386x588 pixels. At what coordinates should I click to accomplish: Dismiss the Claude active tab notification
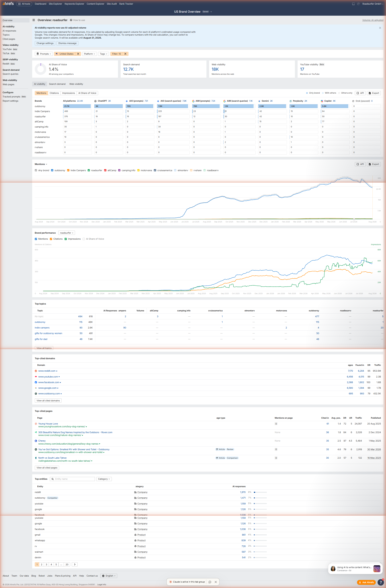point(216,582)
